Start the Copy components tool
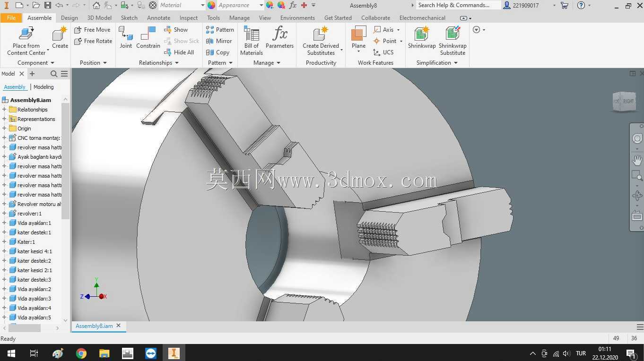Screen dimensions: 644x361 [x=218, y=52]
